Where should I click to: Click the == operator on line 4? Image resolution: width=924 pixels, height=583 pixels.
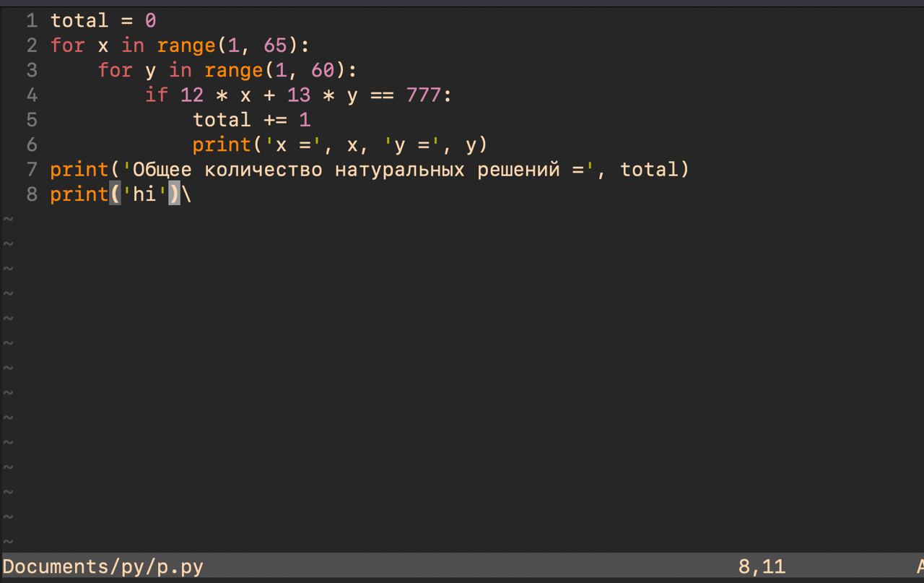click(x=383, y=95)
